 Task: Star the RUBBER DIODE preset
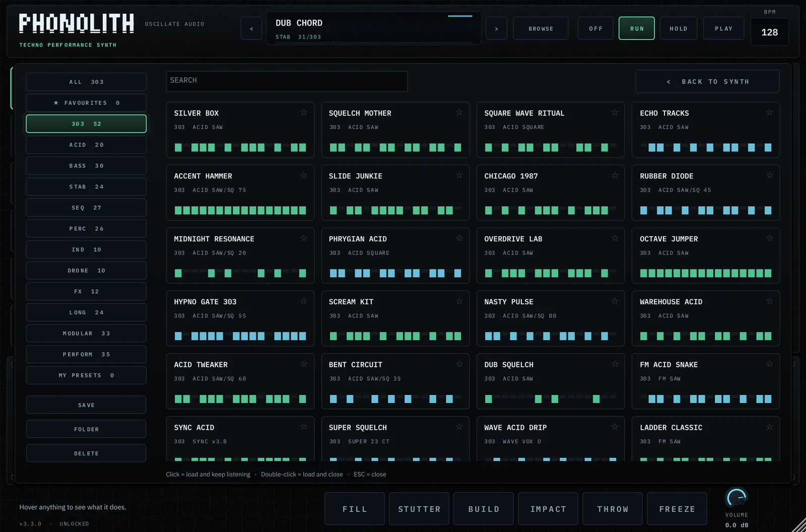click(x=770, y=175)
